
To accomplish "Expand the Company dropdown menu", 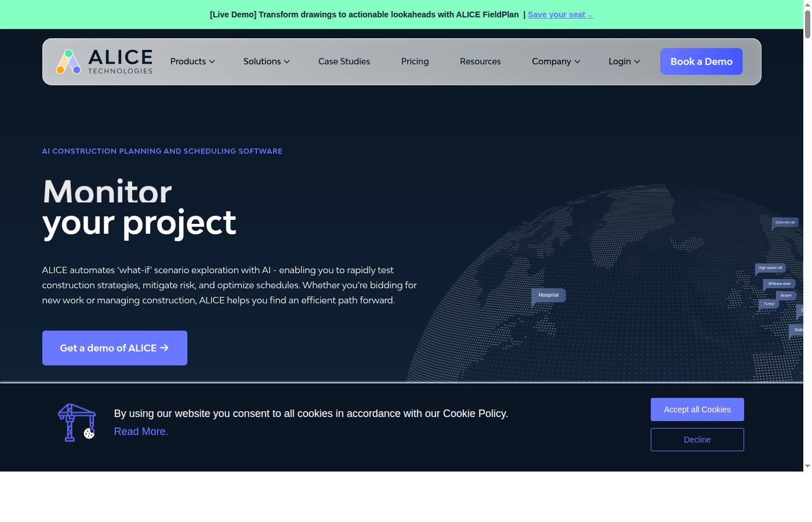I will click(x=556, y=61).
